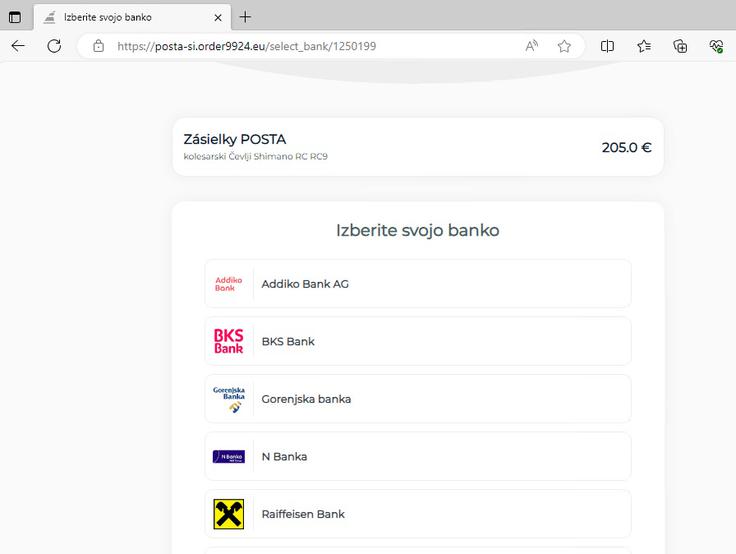Screen dimensions: 736x554
Task: Click the N Banka logo
Action: coord(229,456)
